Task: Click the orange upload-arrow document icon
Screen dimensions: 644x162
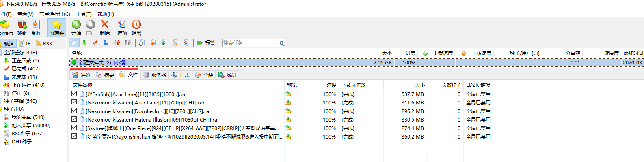Action: (x=153, y=43)
